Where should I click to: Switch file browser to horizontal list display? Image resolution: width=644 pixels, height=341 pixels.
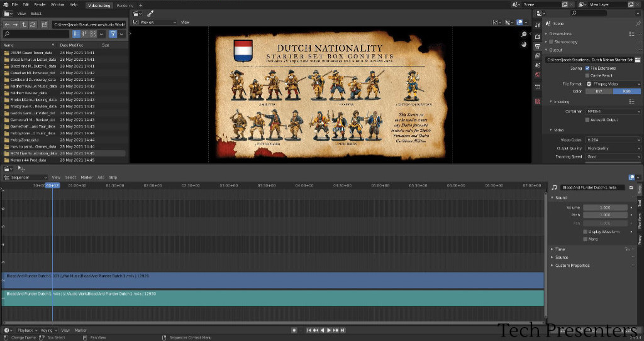pos(85,34)
